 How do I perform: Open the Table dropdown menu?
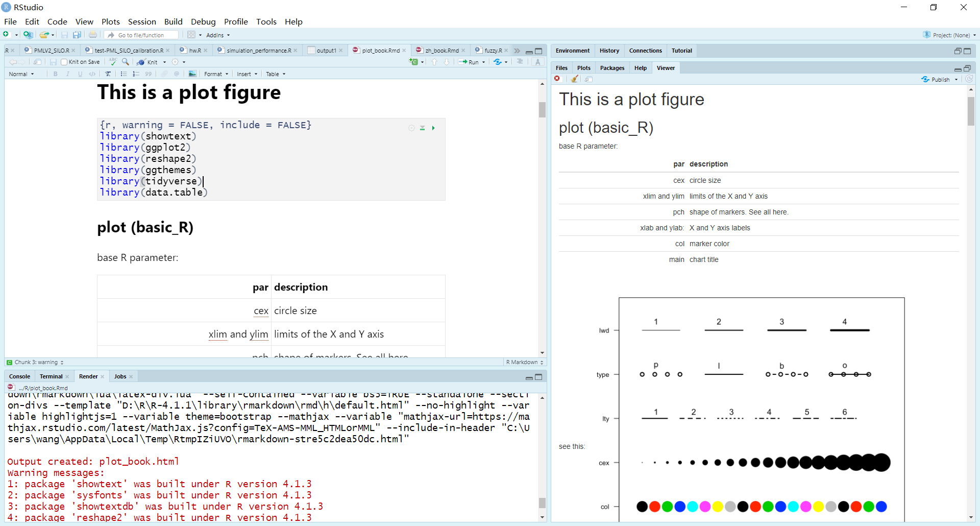(x=276, y=74)
